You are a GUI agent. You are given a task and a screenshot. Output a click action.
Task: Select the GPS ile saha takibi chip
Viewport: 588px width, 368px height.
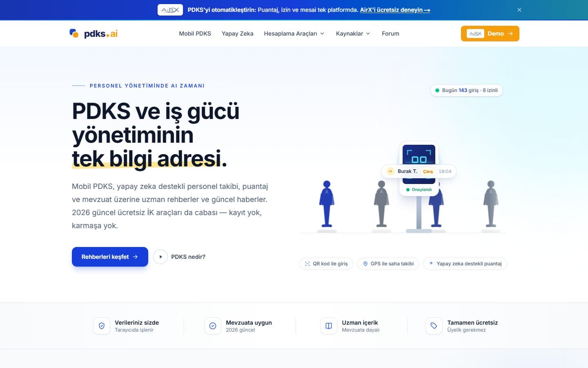coord(388,264)
